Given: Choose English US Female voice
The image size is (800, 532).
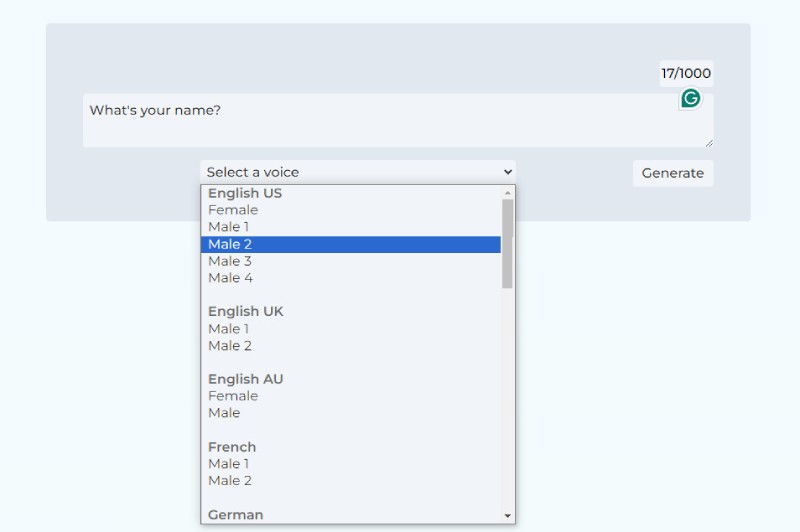Looking at the screenshot, I should tap(233, 210).
